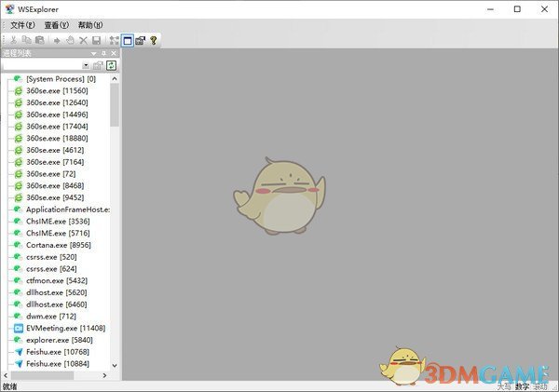This screenshot has height=392, width=559.
Task: Click the Delete X toolbar icon
Action: [83, 40]
